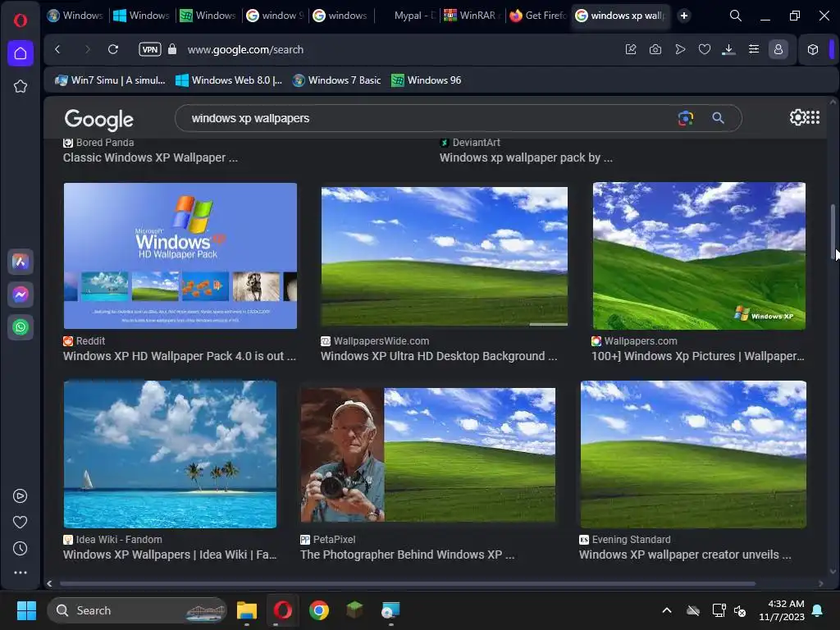Image resolution: width=840 pixels, height=630 pixels.
Task: Switch to the first Windows tab
Action: tap(75, 16)
